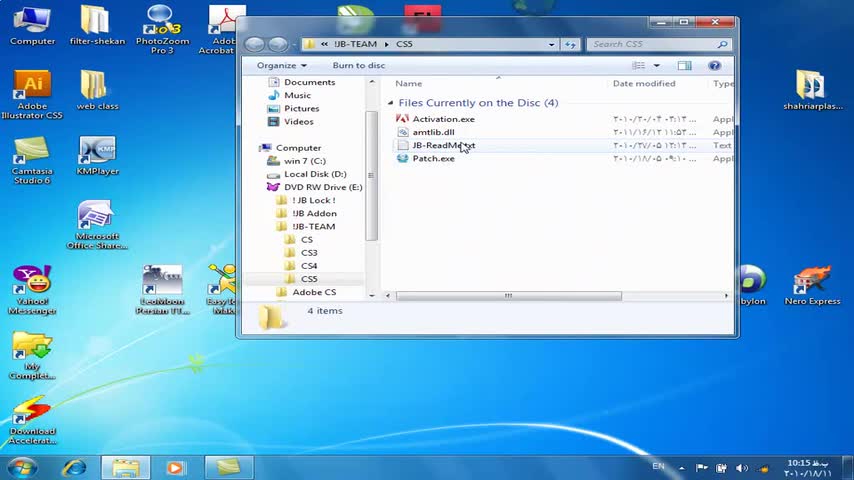Open the web class folder
The width and height of the screenshot is (854, 480).
[x=97, y=90]
